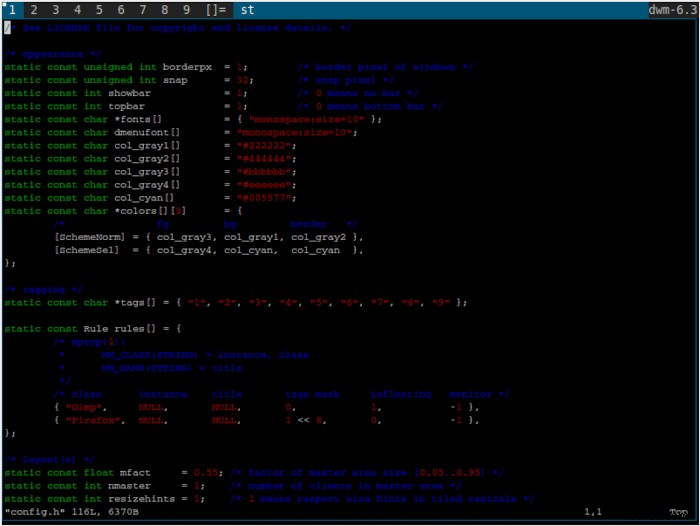Click the col_gray4[] declaration
The width and height of the screenshot is (700, 526).
click(147, 185)
